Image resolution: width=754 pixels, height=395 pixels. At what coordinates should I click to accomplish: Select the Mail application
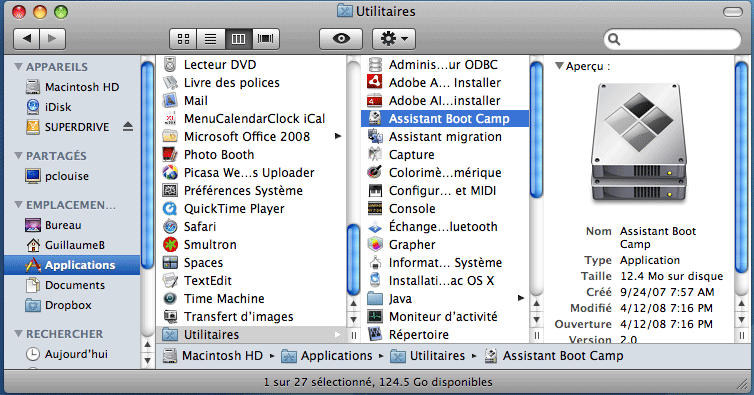click(x=251, y=101)
